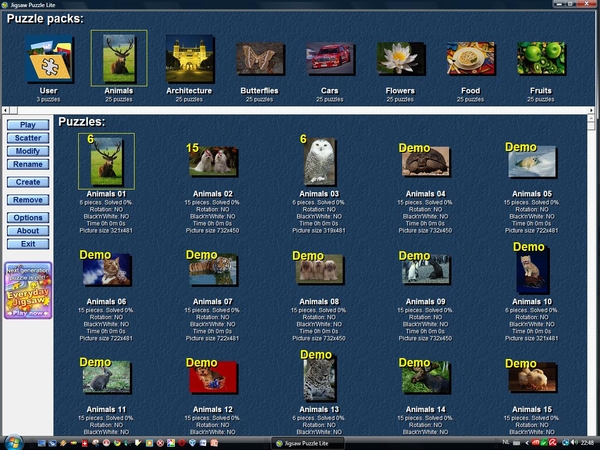Open the User puzzle pack
This screenshot has width=600, height=450.
click(x=48, y=61)
